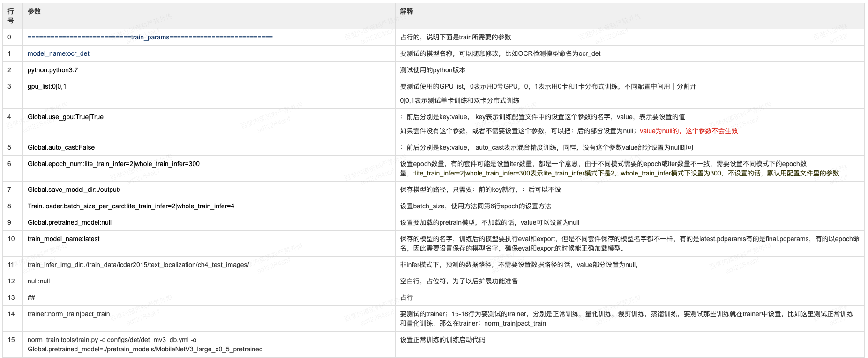Click explanation 占行 in row 13
The width and height of the screenshot is (868, 358).
coord(406,297)
